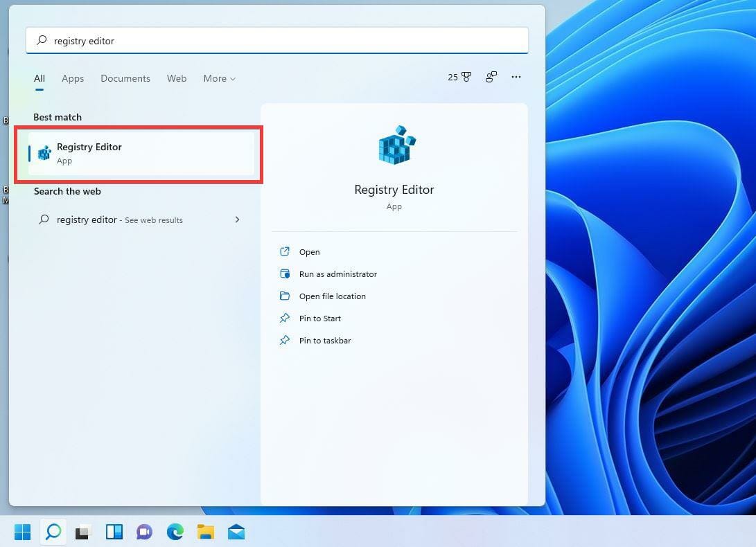Select the All search tab
Image resolution: width=756 pixels, height=547 pixels.
(x=39, y=78)
